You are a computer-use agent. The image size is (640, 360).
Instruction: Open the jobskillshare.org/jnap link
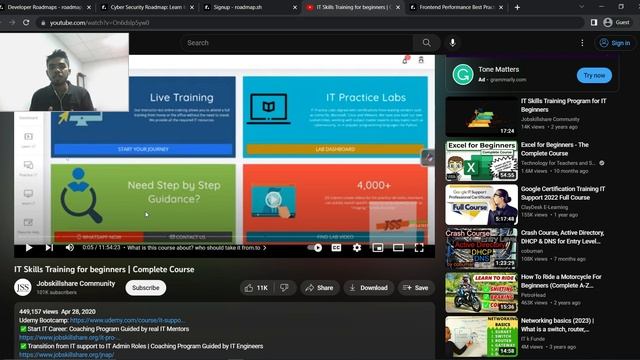pyautogui.click(x=67, y=355)
